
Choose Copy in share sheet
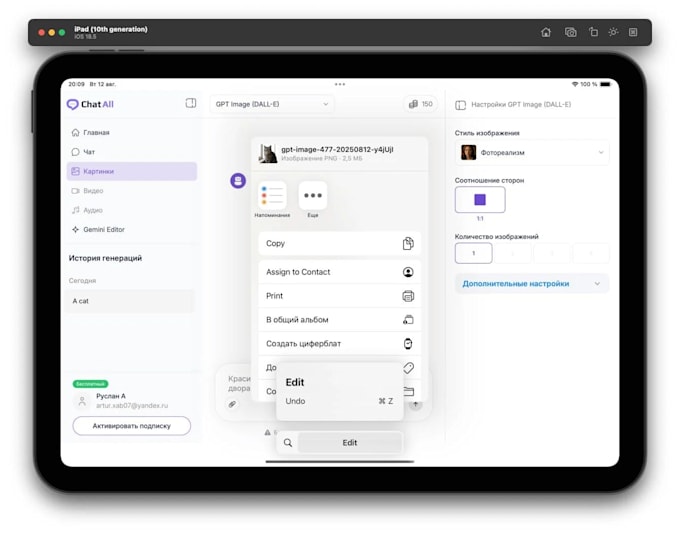340,243
